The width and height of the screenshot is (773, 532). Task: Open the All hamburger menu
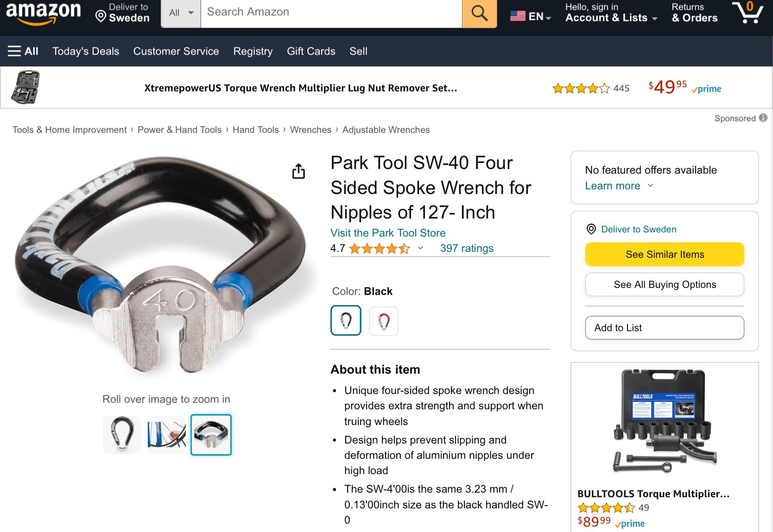(23, 51)
